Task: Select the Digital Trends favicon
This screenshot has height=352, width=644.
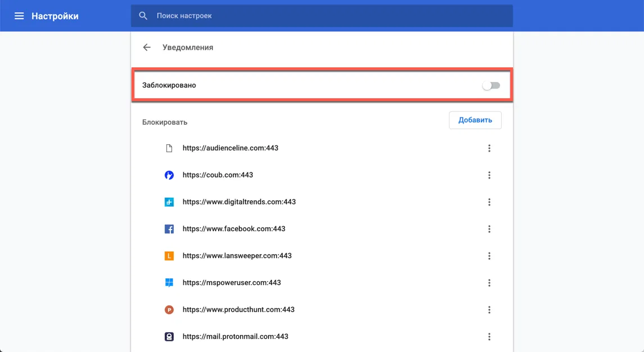Action: point(169,202)
